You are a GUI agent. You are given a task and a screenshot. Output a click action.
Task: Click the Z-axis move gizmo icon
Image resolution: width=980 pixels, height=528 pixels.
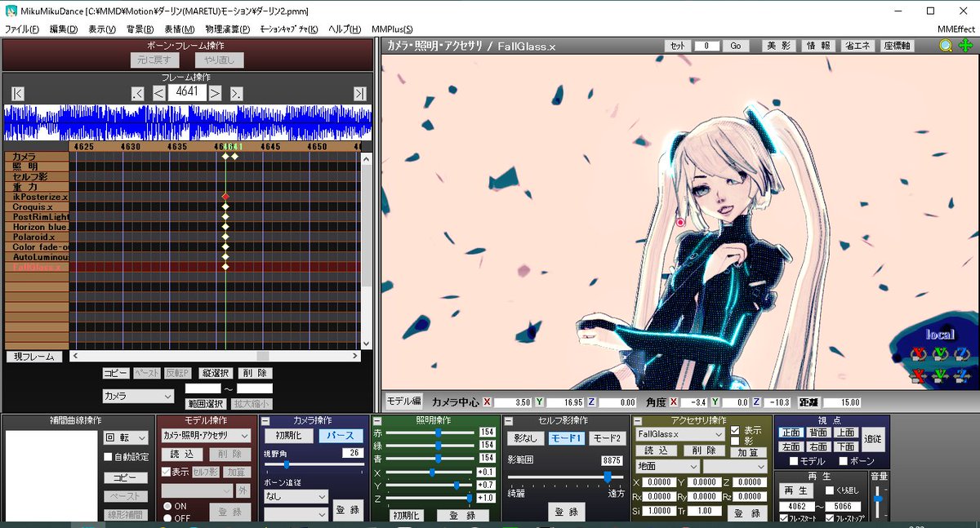[x=961, y=375]
